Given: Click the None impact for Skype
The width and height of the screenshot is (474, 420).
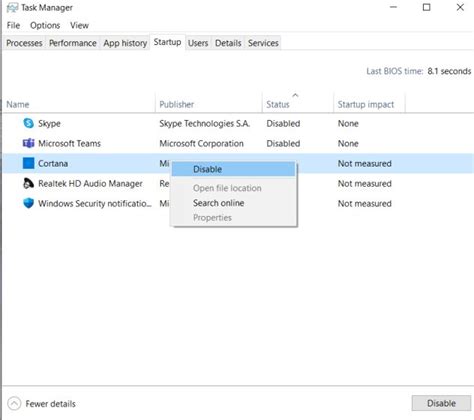Looking at the screenshot, I should [x=348, y=123].
